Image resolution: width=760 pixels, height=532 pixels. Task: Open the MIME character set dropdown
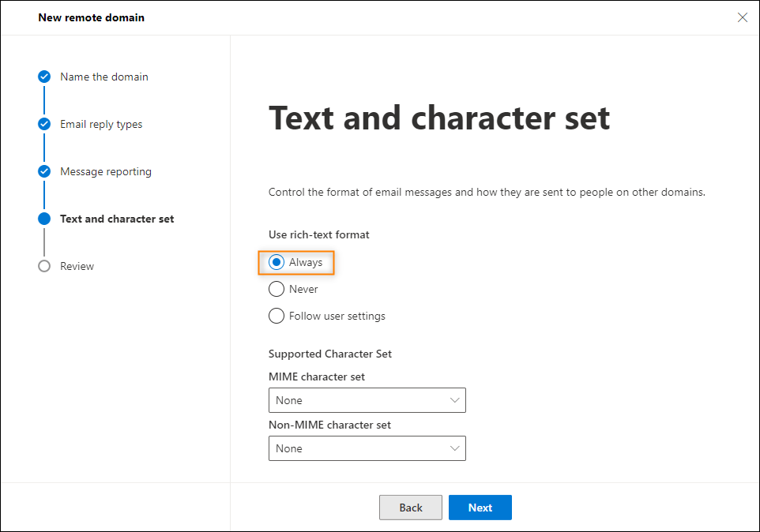(x=367, y=400)
